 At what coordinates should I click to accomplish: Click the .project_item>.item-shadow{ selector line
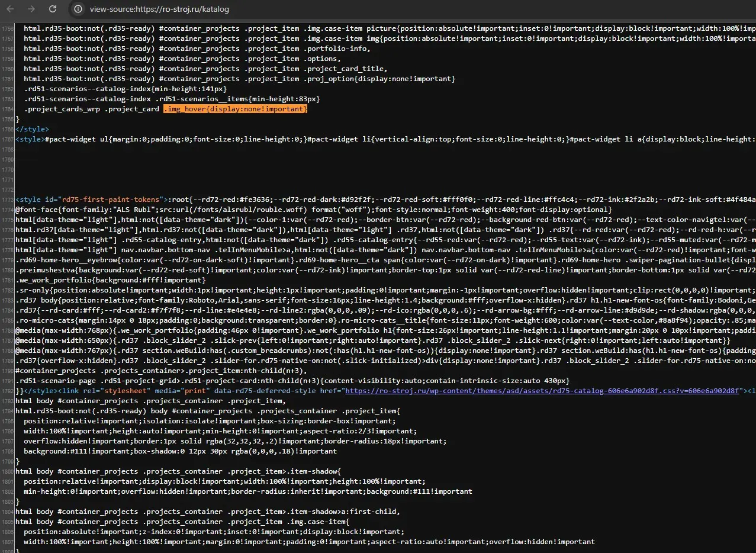[179, 471]
